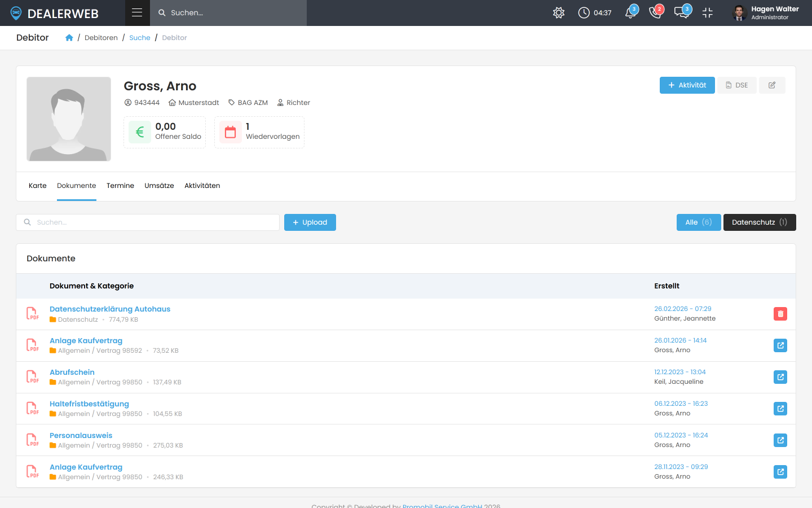Open Haltefristbestätigung external link icon

(x=780, y=409)
